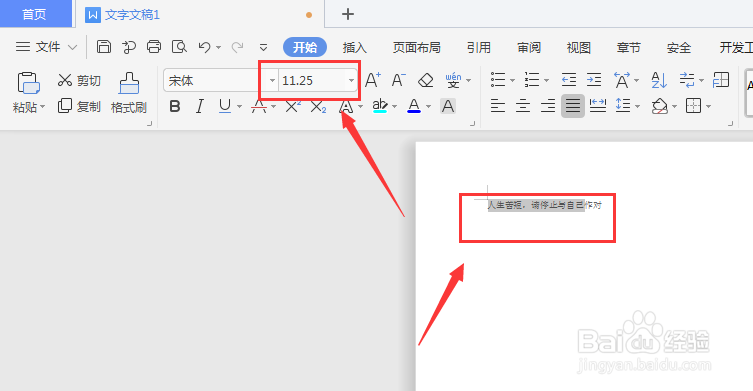Open the Paste options dropdown arrow
This screenshot has width=753, height=391.
pyautogui.click(x=42, y=107)
